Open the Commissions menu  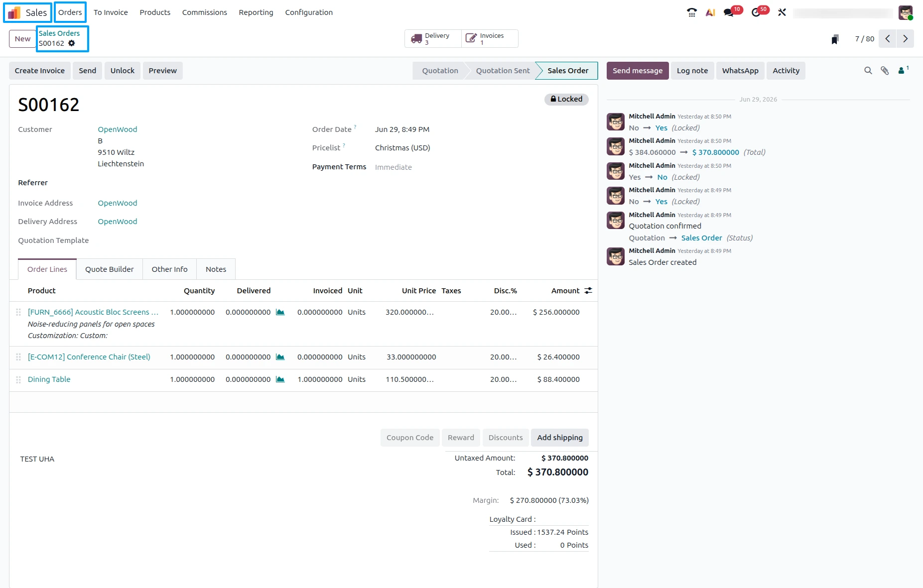coord(205,12)
